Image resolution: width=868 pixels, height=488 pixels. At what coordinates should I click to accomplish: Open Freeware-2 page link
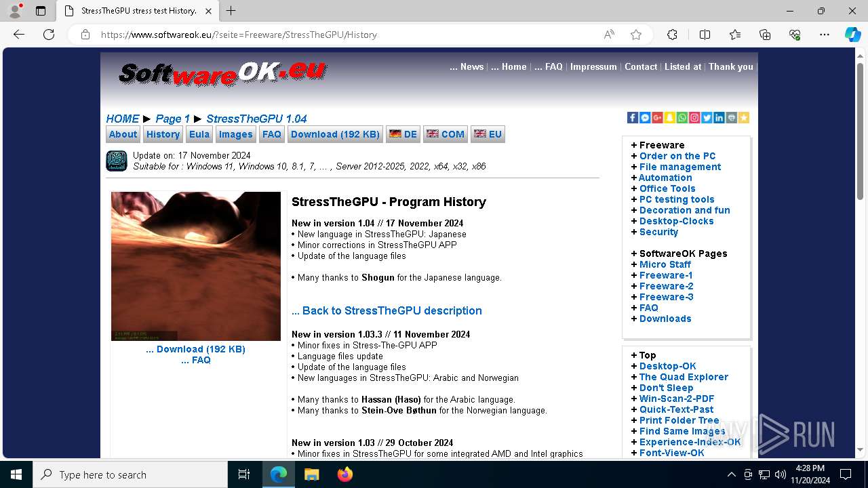(667, 286)
